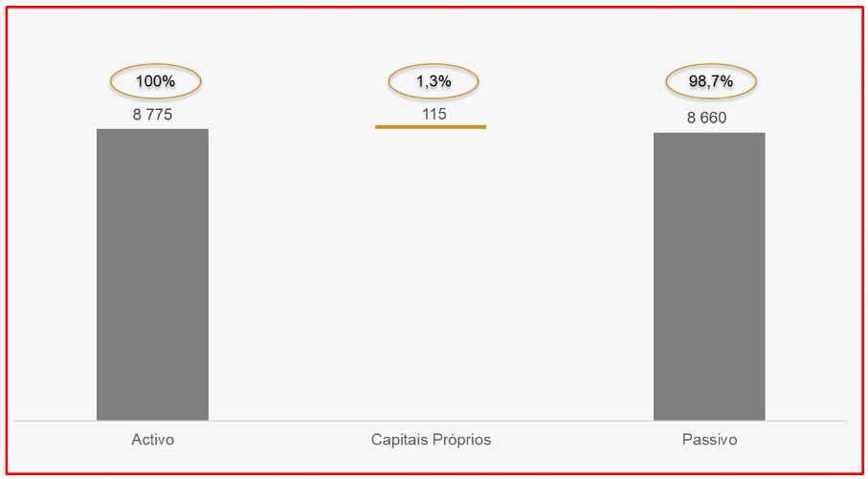Select the Passivo axis label

(709, 441)
